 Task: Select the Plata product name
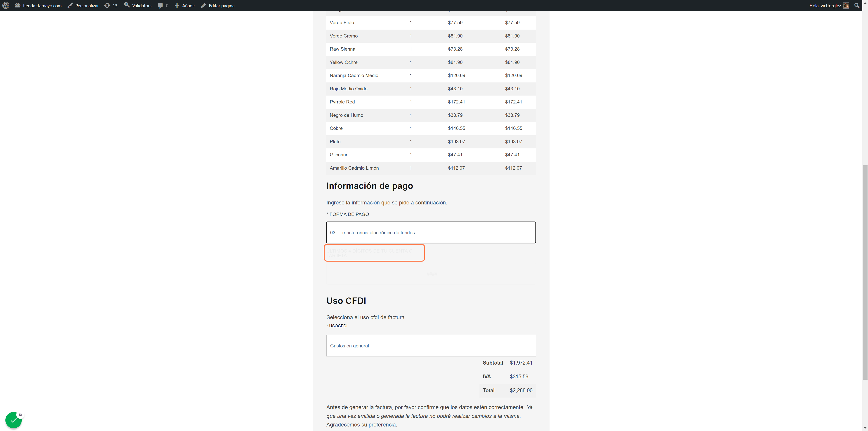[335, 141]
